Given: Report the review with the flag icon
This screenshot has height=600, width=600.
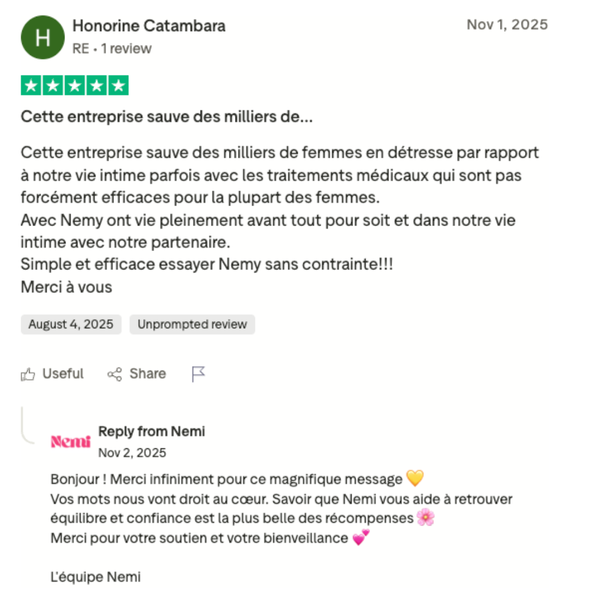Looking at the screenshot, I should 198,374.
